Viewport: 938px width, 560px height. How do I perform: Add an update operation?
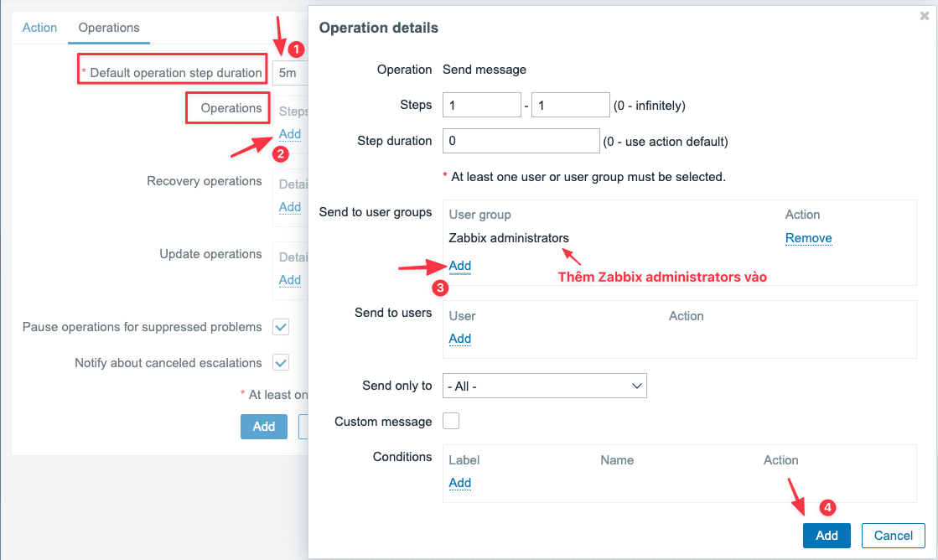(x=289, y=279)
